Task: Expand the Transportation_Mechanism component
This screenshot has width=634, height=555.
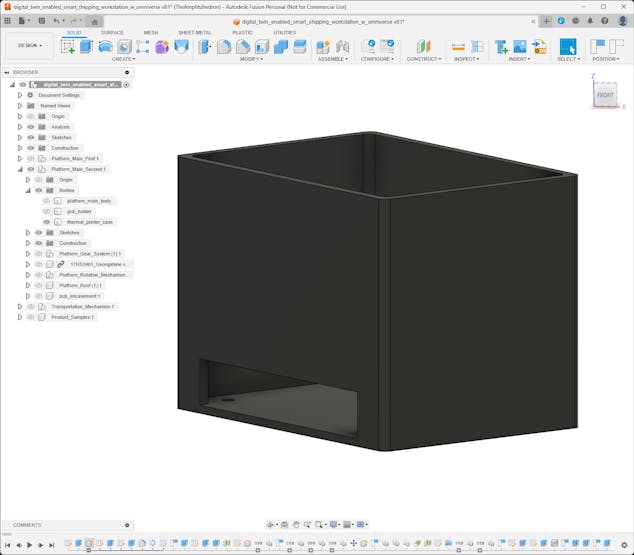Action: tap(19, 307)
